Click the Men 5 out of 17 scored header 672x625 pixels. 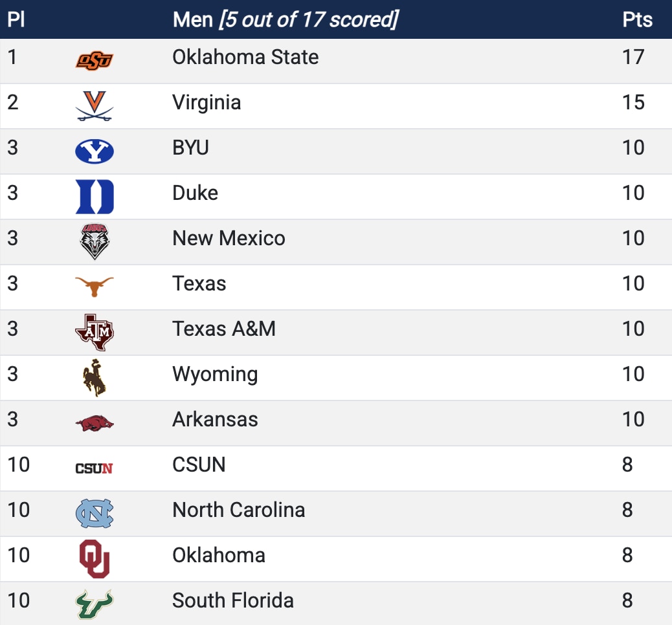(285, 19)
